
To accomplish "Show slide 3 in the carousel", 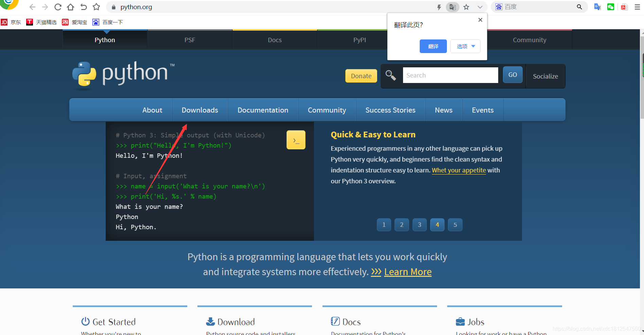I will (420, 225).
